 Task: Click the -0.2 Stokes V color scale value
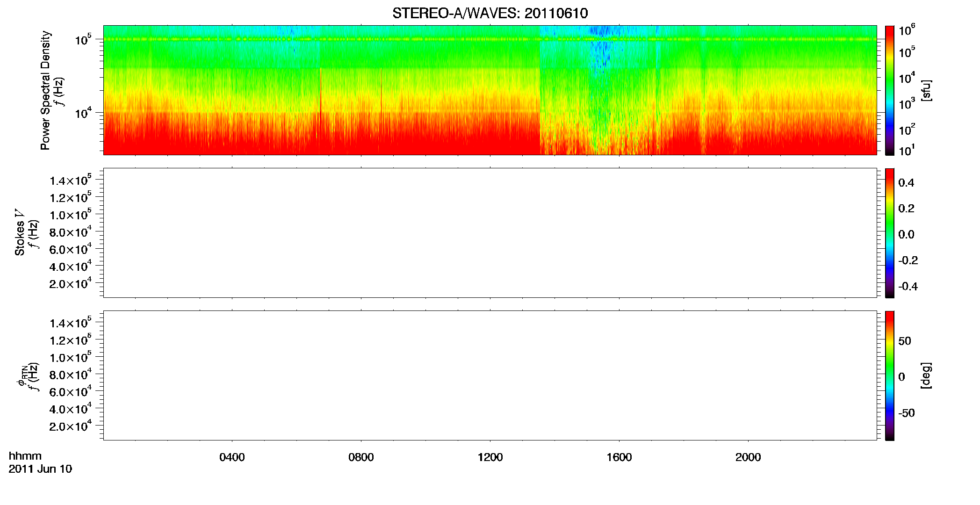point(908,260)
